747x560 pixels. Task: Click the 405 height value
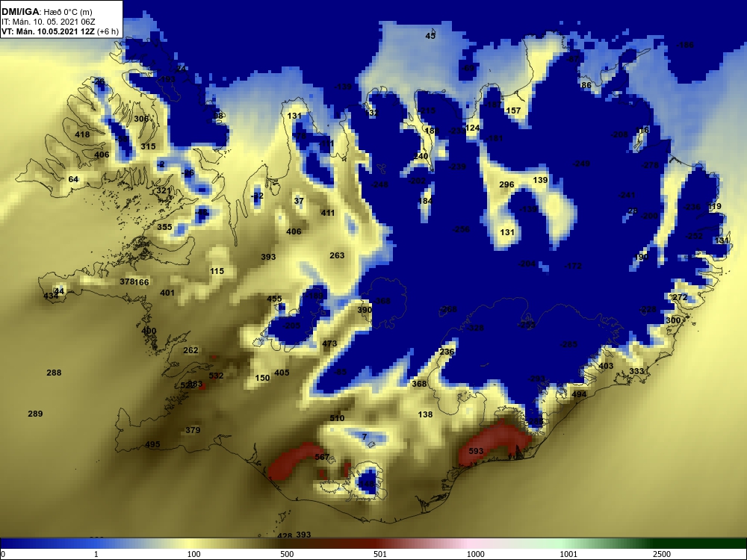point(282,373)
